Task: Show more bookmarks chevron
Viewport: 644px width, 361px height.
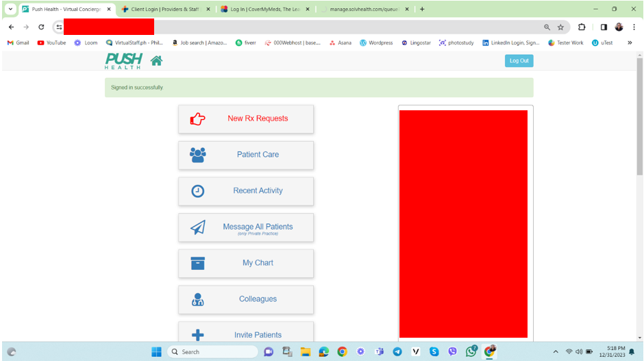Action: [630, 42]
